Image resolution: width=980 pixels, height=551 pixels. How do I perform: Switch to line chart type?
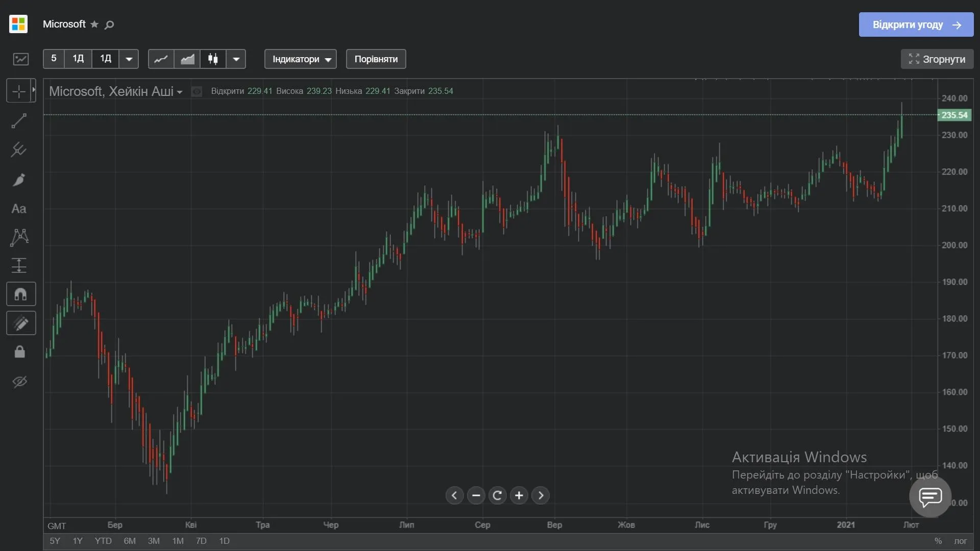click(161, 59)
